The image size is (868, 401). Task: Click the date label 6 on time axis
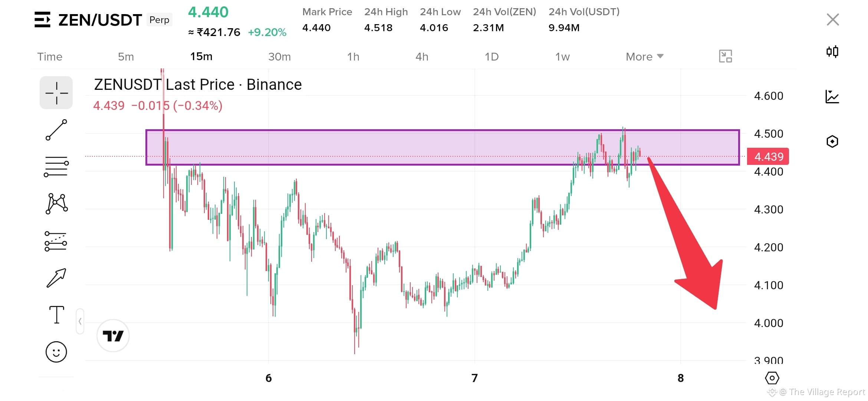click(x=269, y=378)
